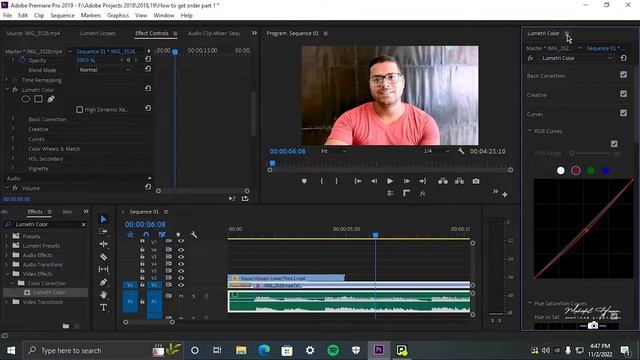
Task: Open Spotify from the taskbar
Action: point(333,350)
